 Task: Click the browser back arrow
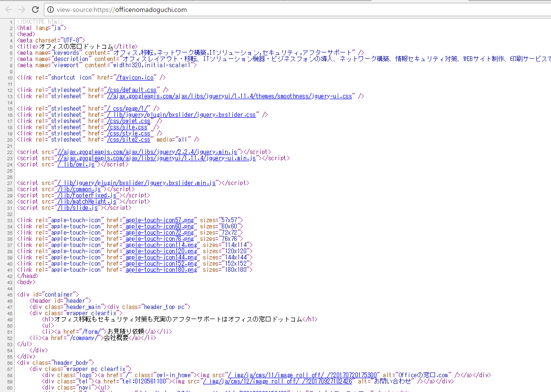pos(9,10)
